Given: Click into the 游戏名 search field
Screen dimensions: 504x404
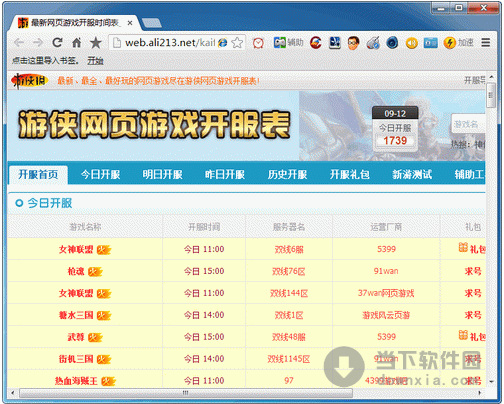Looking at the screenshot, I should tap(468, 124).
